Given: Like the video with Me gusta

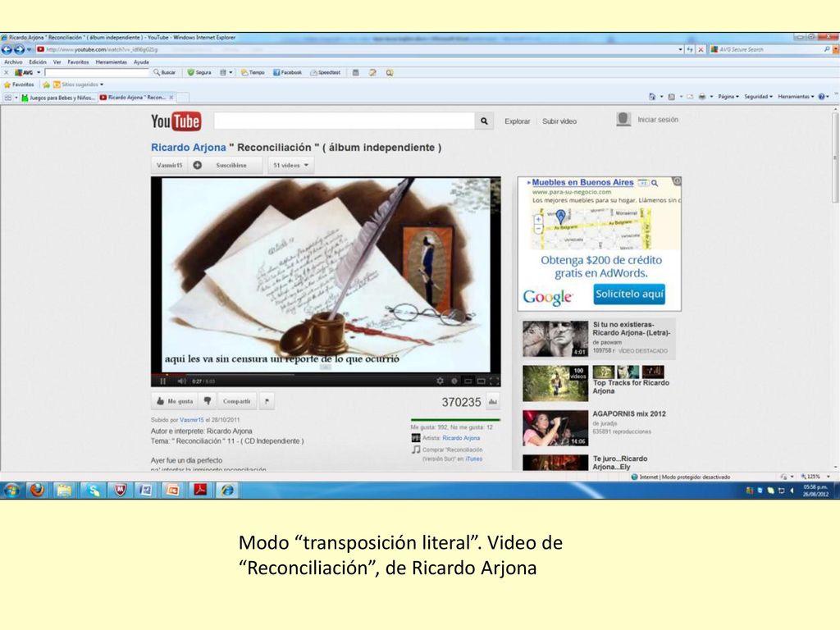Looking at the screenshot, I should click(x=175, y=400).
